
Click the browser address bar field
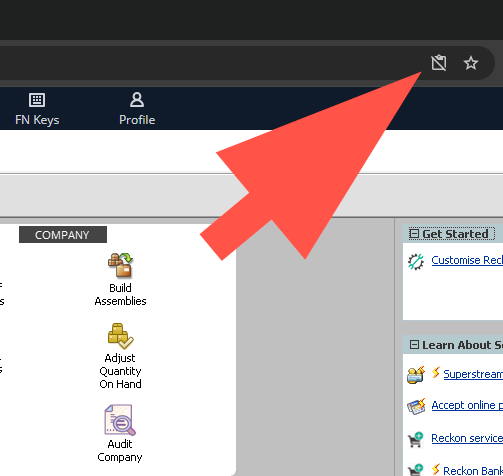pyautogui.click(x=210, y=63)
